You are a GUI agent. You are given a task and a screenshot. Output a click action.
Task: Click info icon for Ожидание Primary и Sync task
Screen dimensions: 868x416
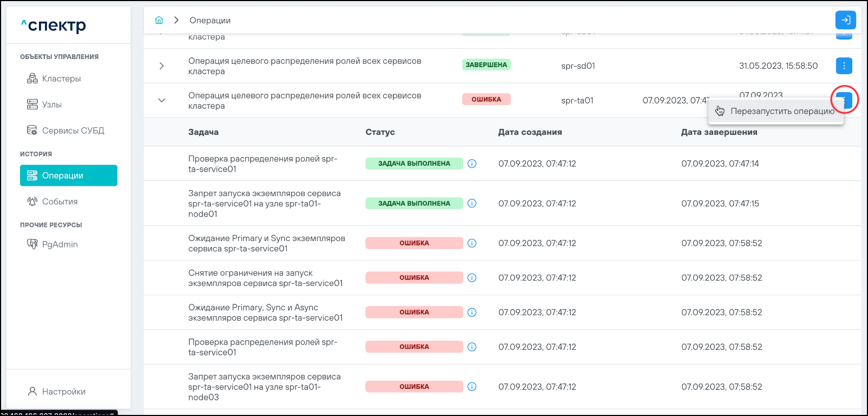[472, 243]
